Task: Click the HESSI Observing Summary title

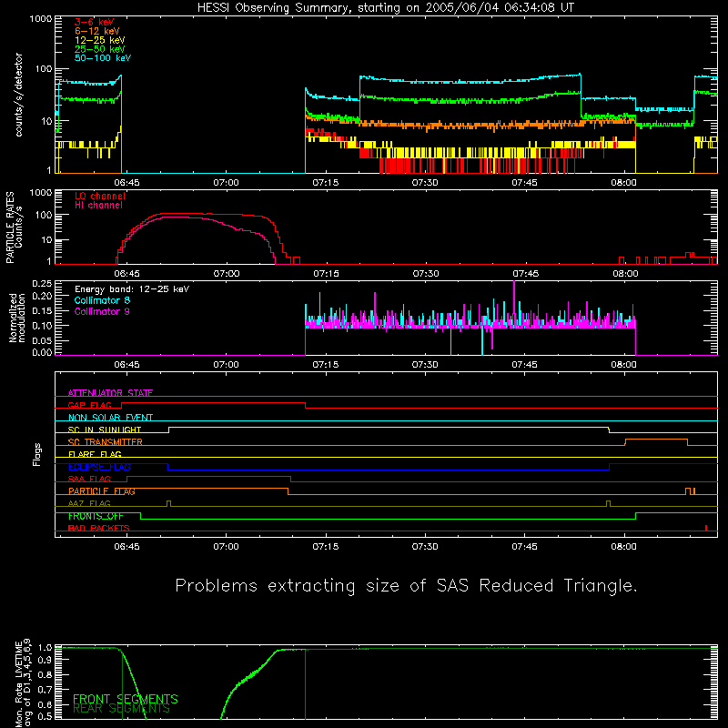Action: pos(385,8)
